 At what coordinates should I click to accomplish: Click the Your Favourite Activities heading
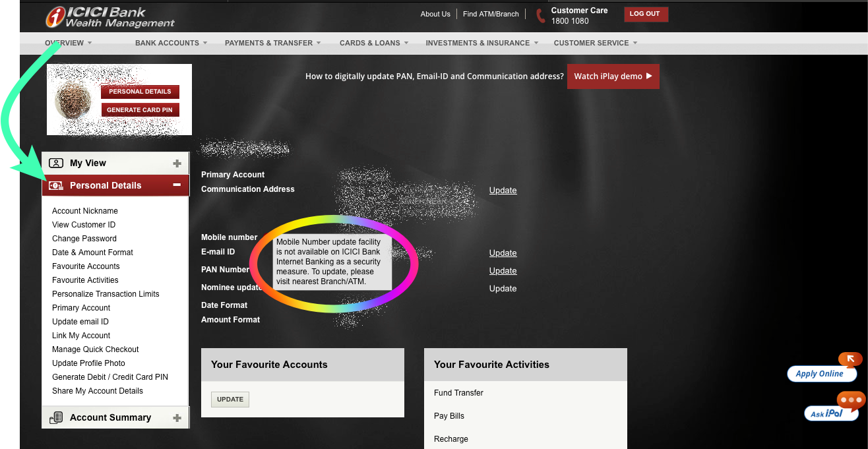pyautogui.click(x=491, y=365)
